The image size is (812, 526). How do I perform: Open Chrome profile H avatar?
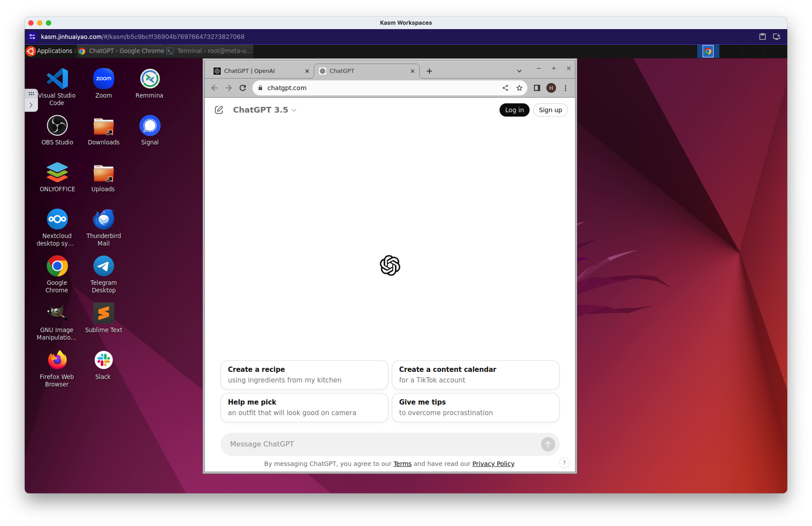click(x=551, y=88)
